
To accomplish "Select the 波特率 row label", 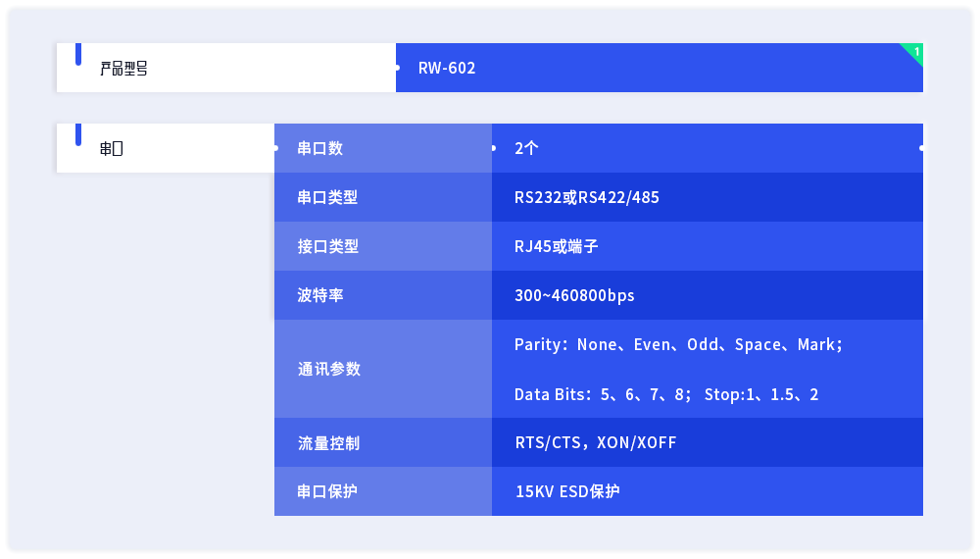I will click(x=320, y=295).
